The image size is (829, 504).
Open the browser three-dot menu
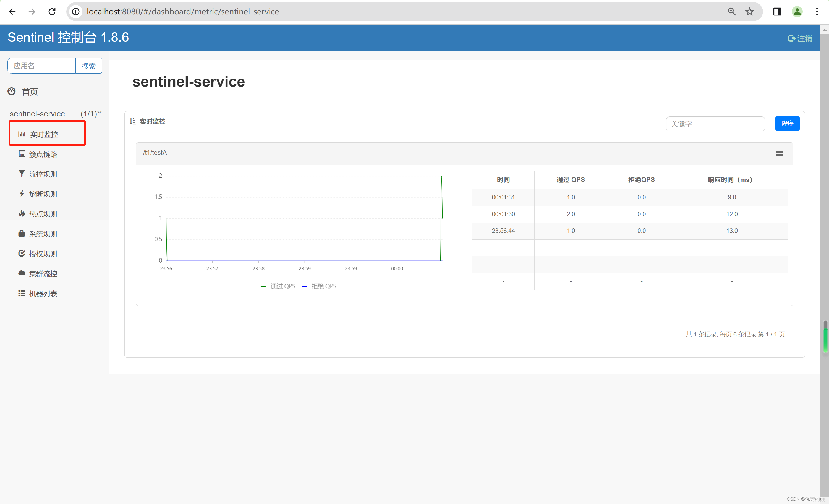click(x=817, y=12)
